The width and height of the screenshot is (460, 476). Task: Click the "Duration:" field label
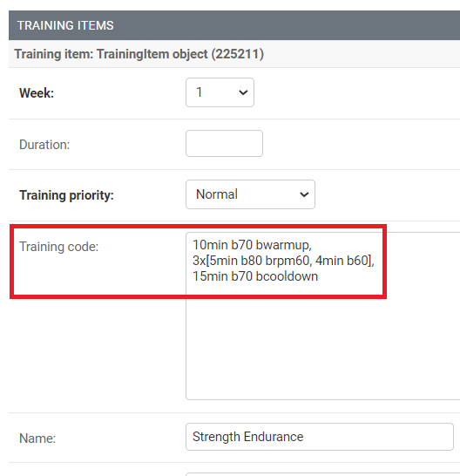(44, 145)
